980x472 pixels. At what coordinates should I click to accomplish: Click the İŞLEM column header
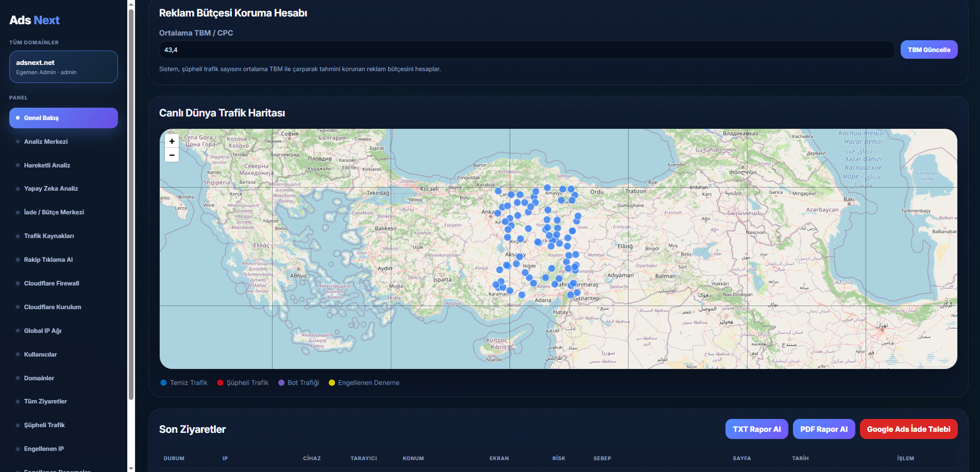905,459
